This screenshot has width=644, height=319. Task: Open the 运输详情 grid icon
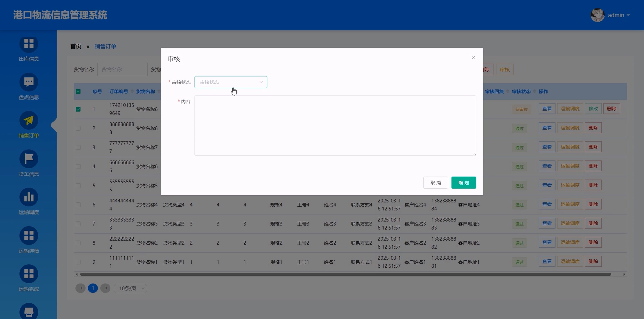29,236
